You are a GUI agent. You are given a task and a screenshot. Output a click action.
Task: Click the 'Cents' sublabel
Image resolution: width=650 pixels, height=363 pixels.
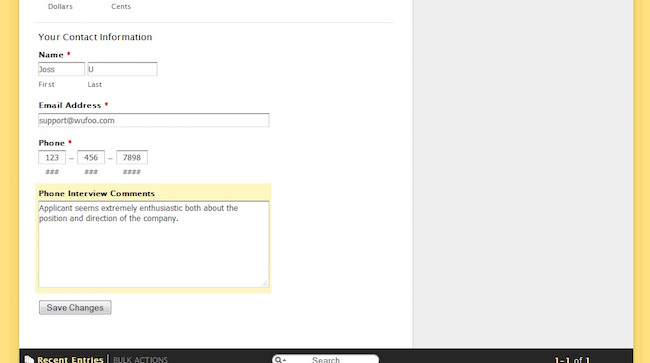click(121, 7)
